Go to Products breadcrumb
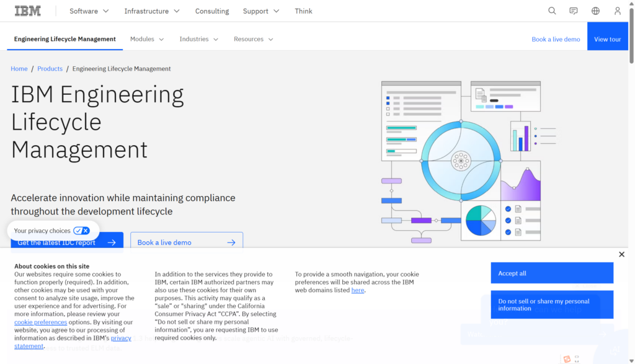This screenshot has width=635, height=364. coord(50,69)
